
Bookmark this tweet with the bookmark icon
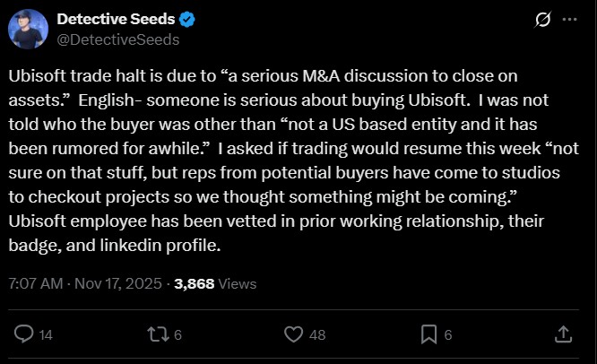[x=428, y=334]
